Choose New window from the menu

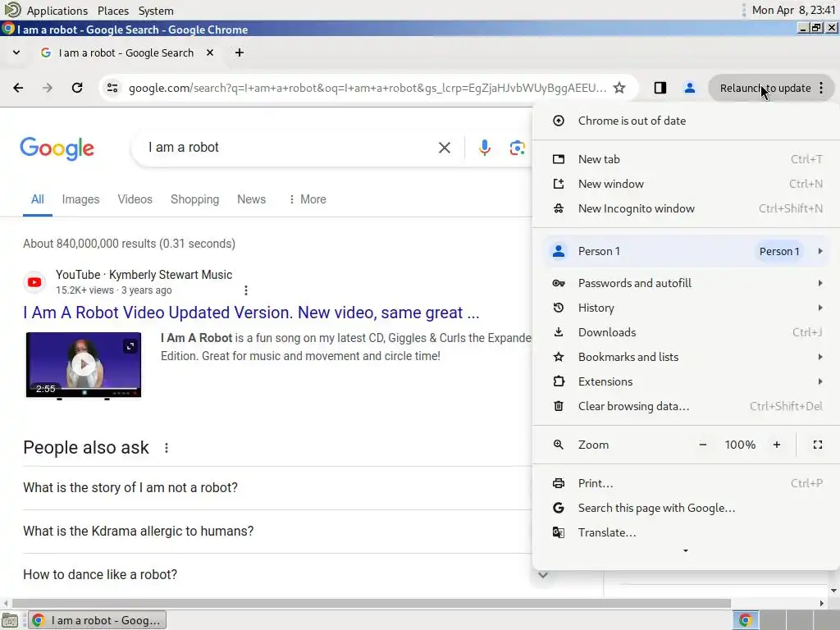pos(686,184)
